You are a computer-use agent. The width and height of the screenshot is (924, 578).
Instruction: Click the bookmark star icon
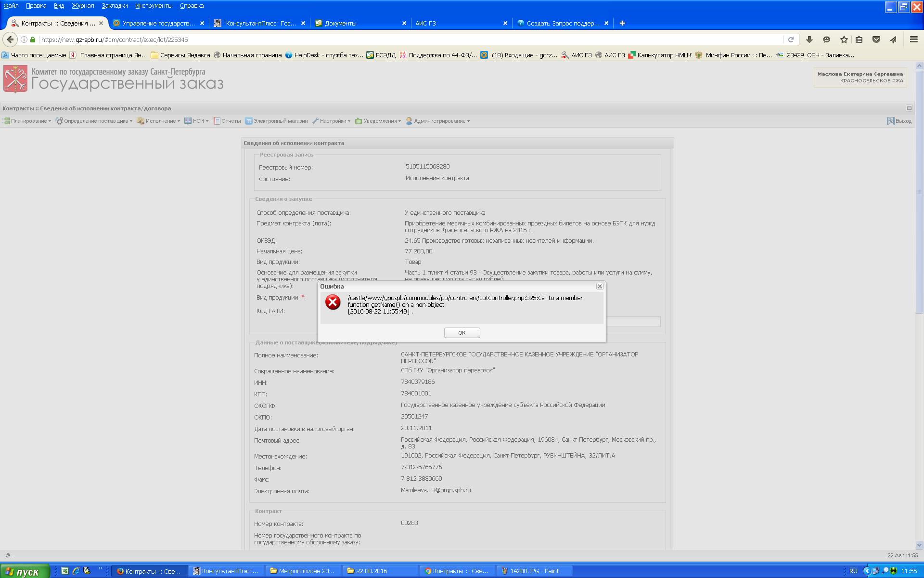(844, 39)
